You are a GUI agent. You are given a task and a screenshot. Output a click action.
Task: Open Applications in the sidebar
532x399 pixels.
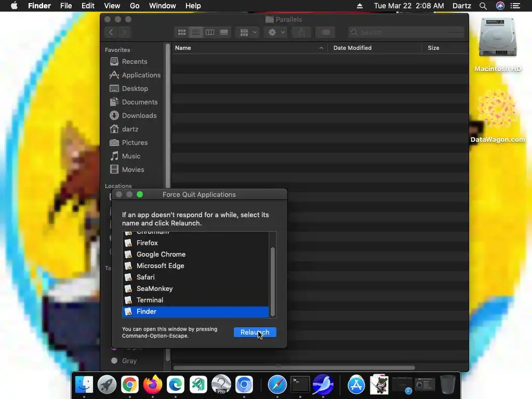(x=135, y=75)
